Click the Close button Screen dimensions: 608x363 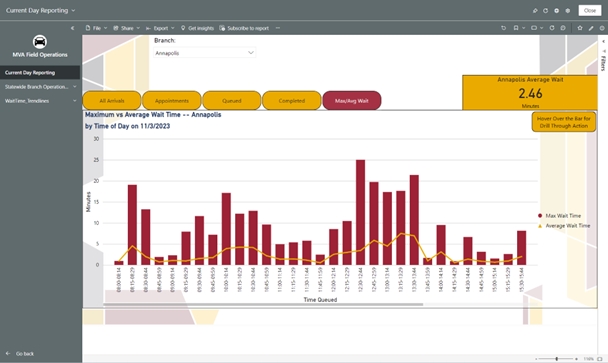(x=590, y=10)
